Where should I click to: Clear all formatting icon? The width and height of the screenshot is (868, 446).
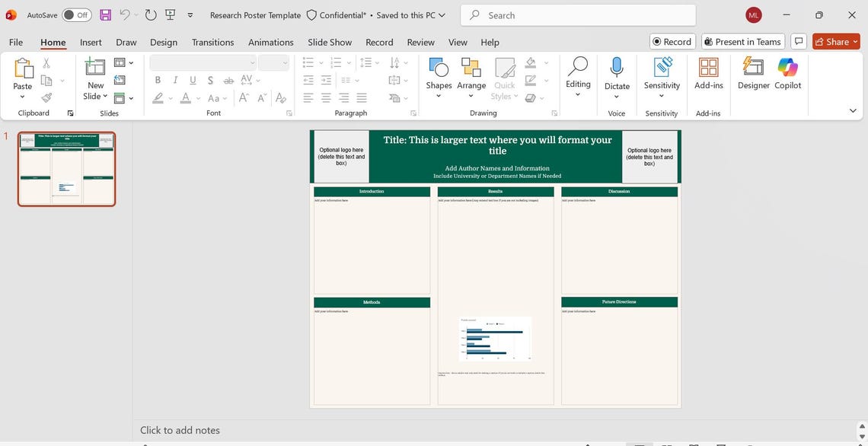(281, 98)
